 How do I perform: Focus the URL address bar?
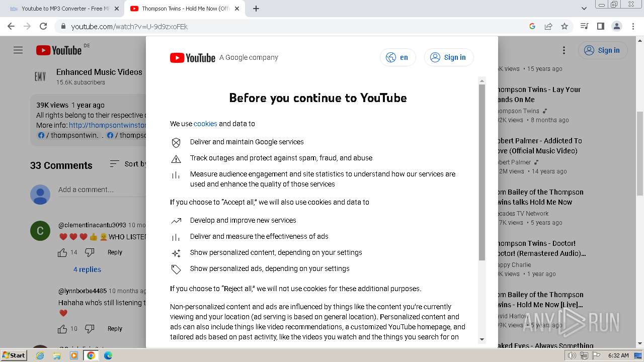coord(297,26)
